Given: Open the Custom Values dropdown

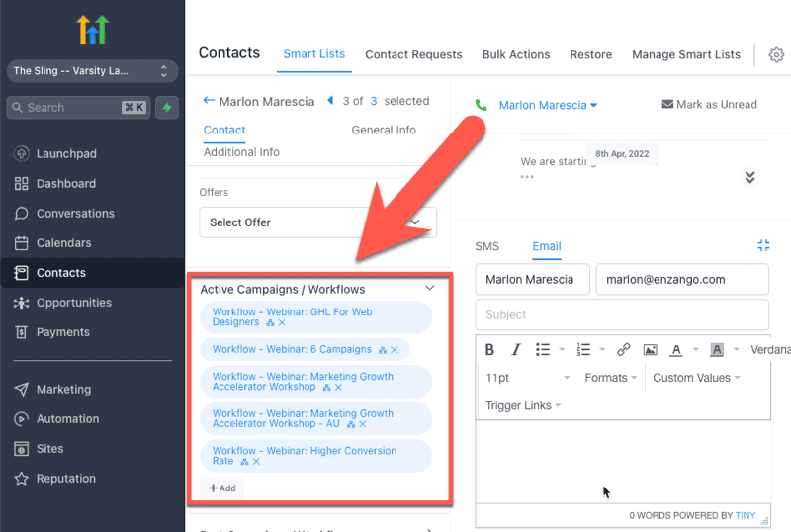Looking at the screenshot, I should (x=696, y=378).
